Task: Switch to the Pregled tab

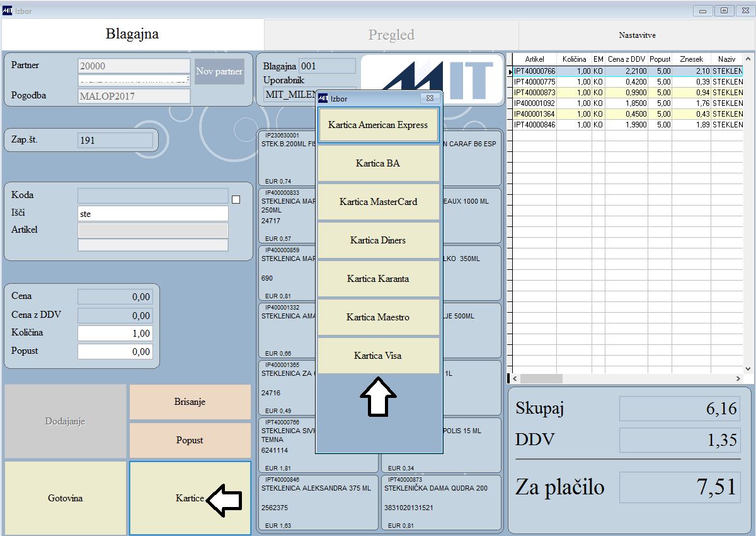Action: (391, 35)
